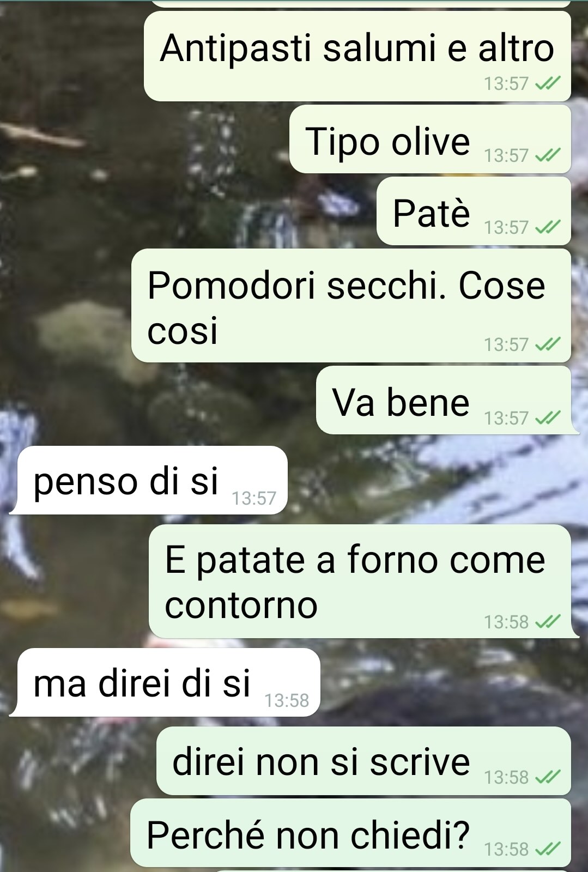Tap the "Patè" sent message
The height and width of the screenshot is (872, 588).
474,211
